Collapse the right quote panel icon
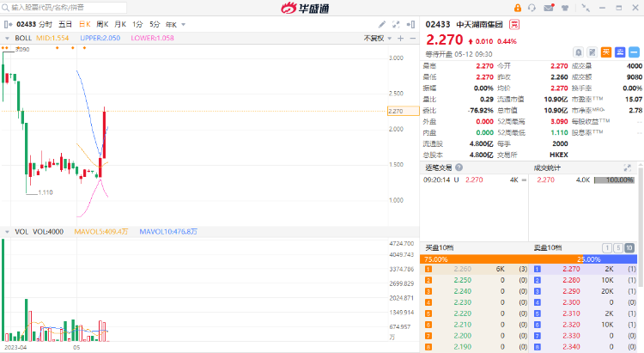The width and height of the screenshot is (644, 353). 410,25
